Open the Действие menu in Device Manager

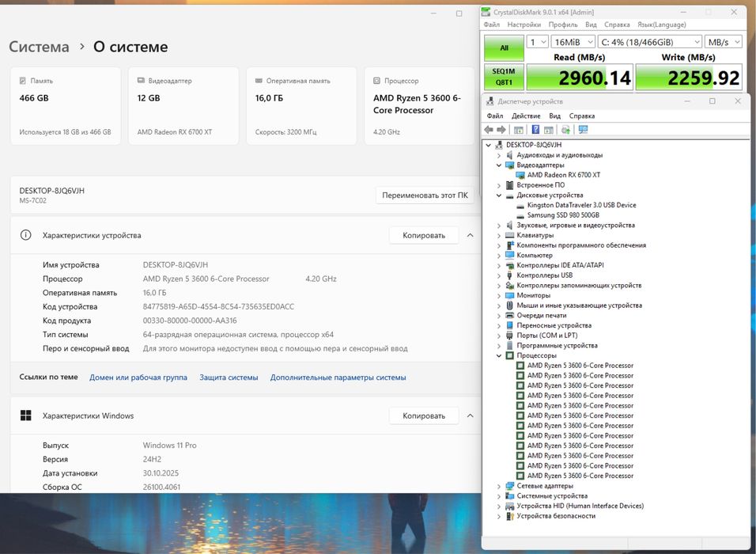pyautogui.click(x=526, y=116)
